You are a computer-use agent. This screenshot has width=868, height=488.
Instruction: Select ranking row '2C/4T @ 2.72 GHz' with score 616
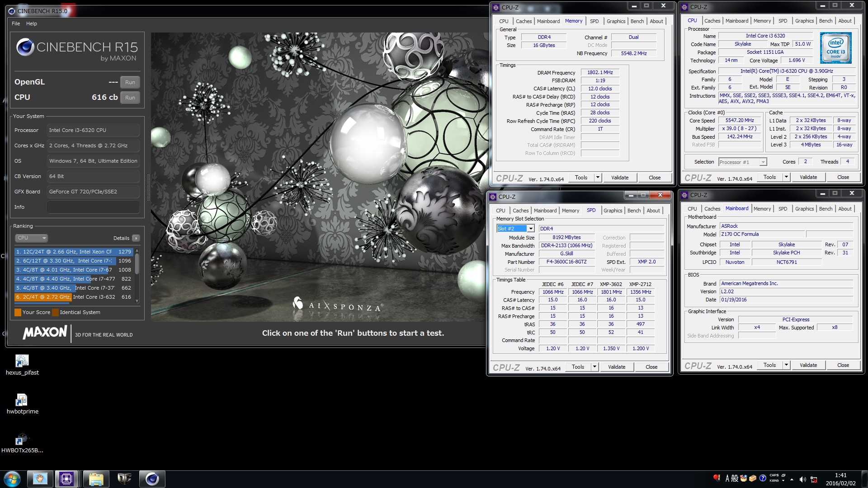[x=74, y=297]
